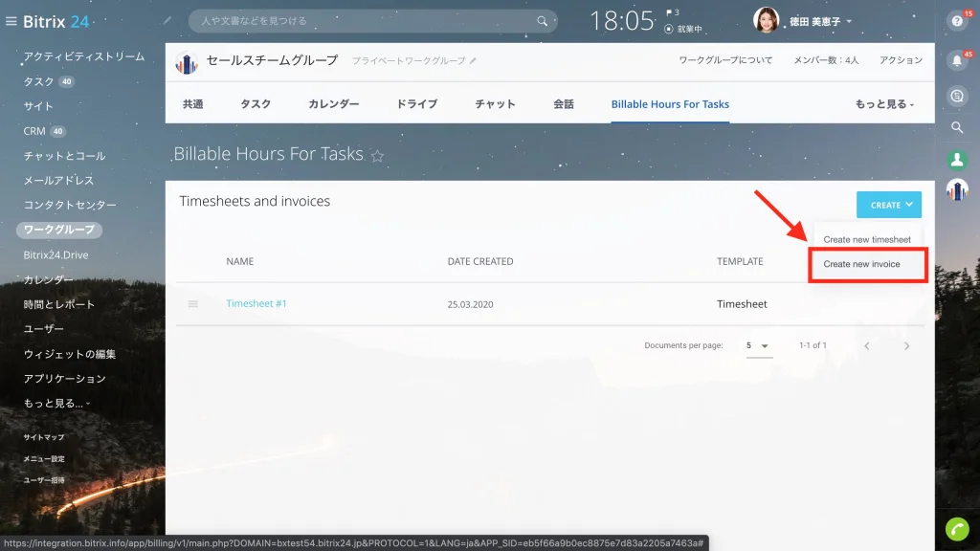Open Bitrix24.Drive in sidebar

(x=56, y=254)
